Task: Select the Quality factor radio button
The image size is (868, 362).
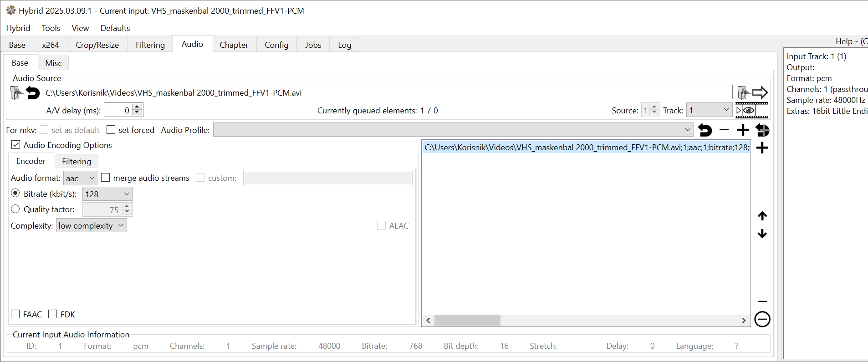Action: pyautogui.click(x=15, y=209)
